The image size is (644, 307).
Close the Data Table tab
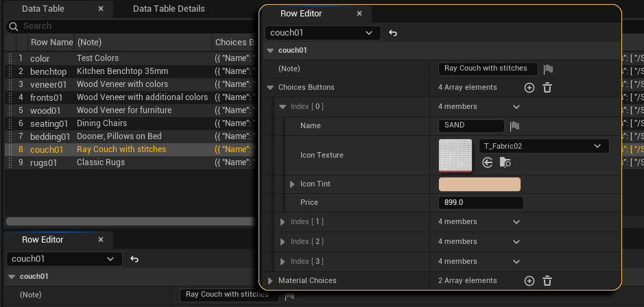[x=101, y=9]
